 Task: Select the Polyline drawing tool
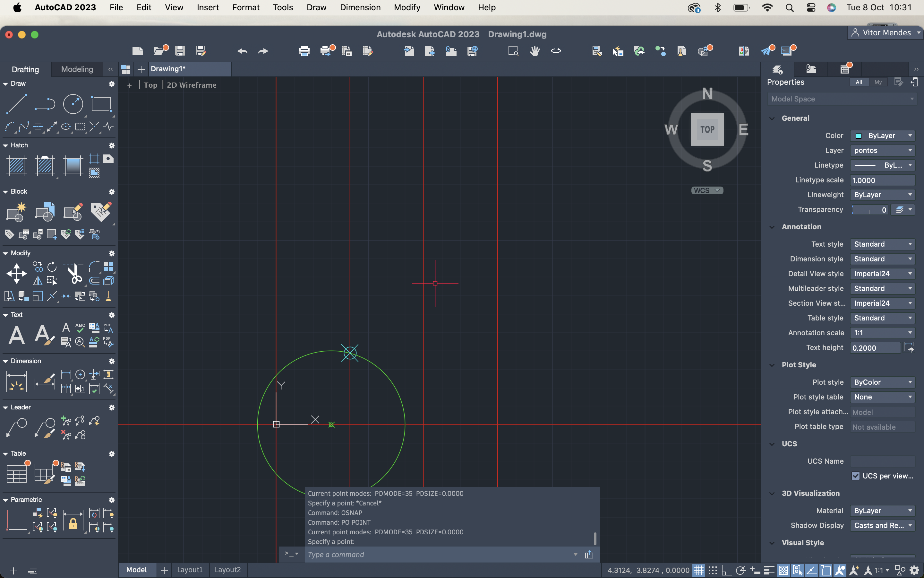click(x=45, y=104)
